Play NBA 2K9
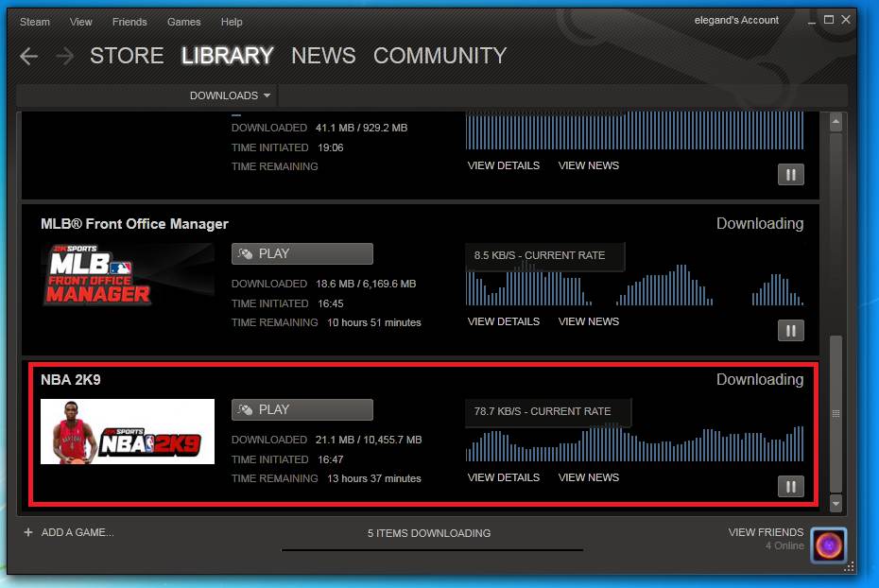The width and height of the screenshot is (879, 588). pyautogui.click(x=302, y=409)
